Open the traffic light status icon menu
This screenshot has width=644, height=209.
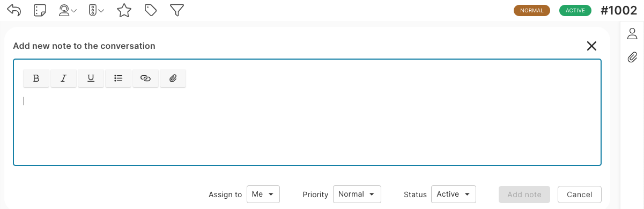click(96, 10)
